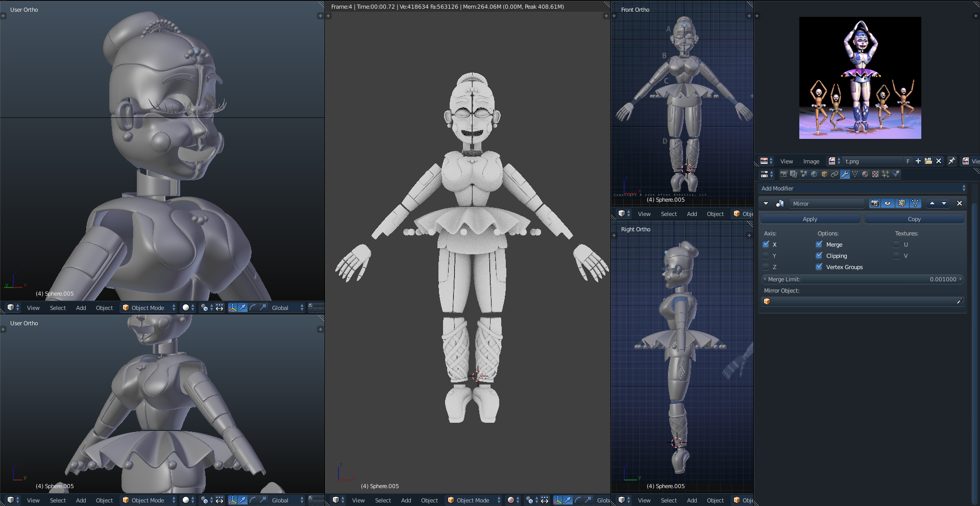The image size is (980, 506).
Task: Select the translate manipulator arrow in top-left viewport
Action: pos(242,307)
